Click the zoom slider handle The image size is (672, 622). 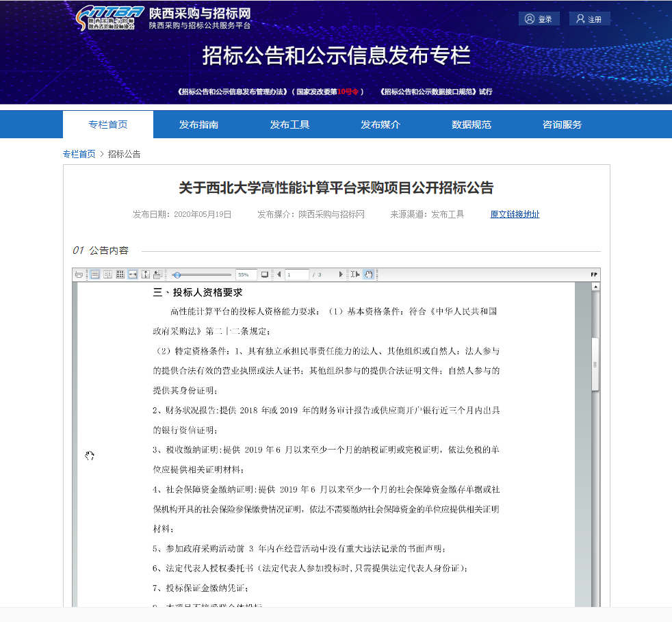(177, 274)
